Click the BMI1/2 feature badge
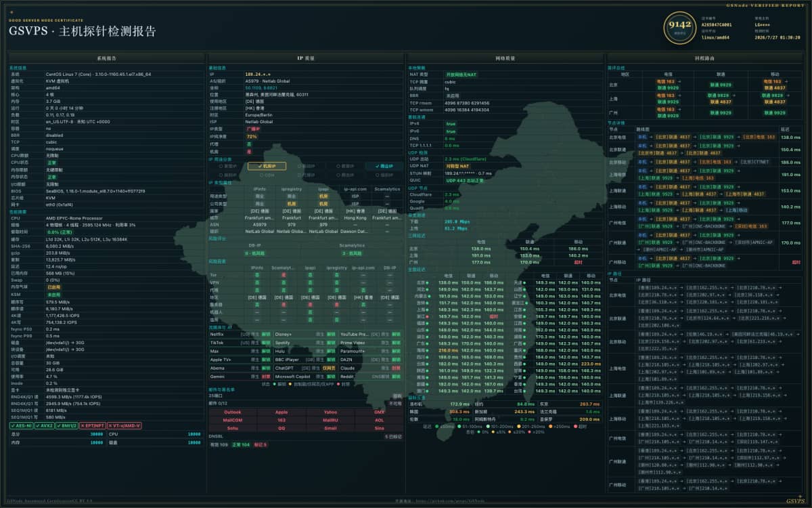812x508 pixels. coord(67,425)
